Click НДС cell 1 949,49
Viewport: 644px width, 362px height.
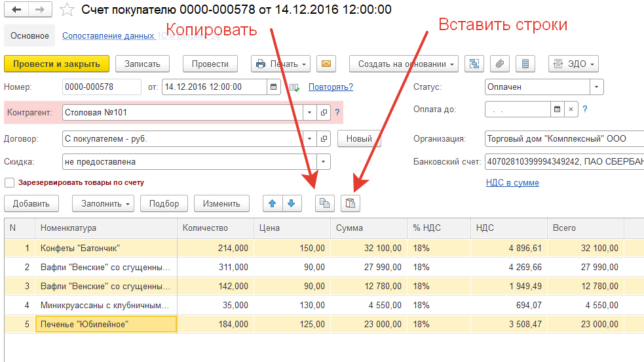click(509, 286)
